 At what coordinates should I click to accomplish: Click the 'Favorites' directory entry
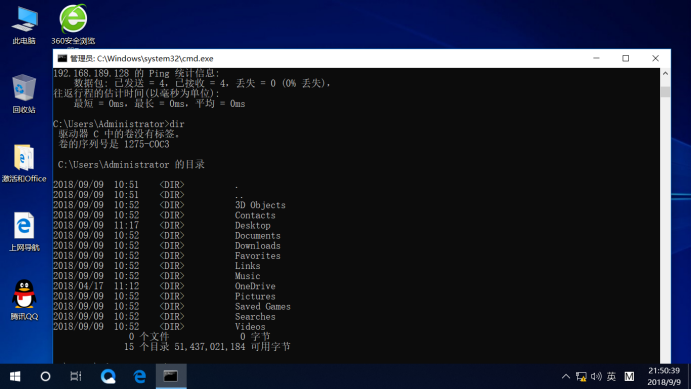[x=257, y=256]
